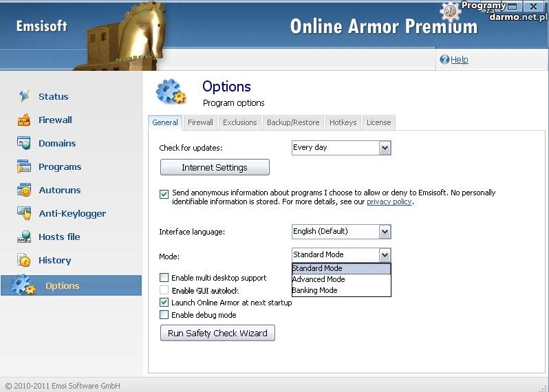Viewport: 549px width, 392px height.
Task: Expand the Check for updates dropdown
Action: 385,148
